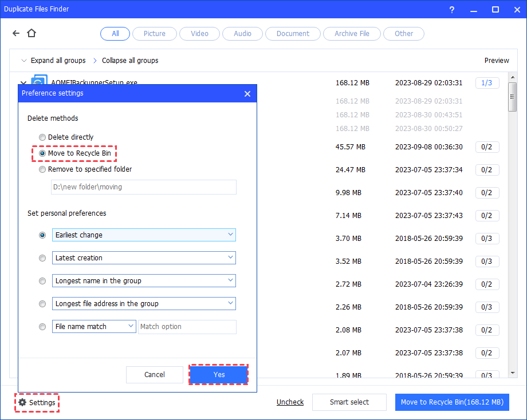Choose the File name match radio
527x420 pixels.
coord(42,326)
